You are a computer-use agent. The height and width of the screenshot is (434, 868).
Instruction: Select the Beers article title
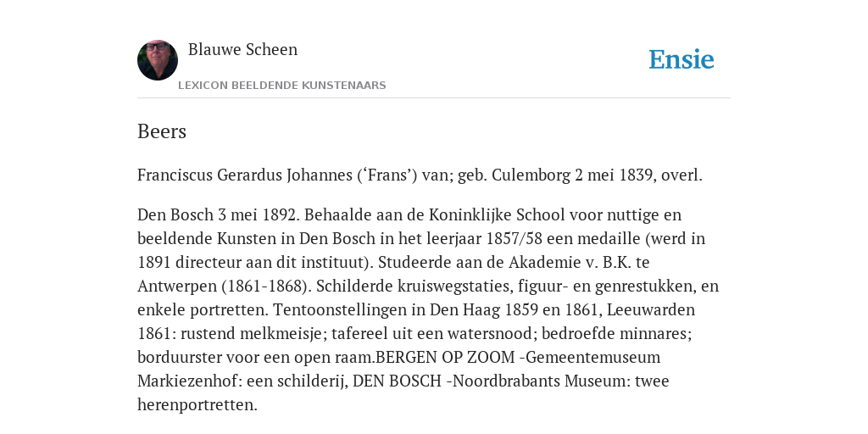click(x=162, y=131)
